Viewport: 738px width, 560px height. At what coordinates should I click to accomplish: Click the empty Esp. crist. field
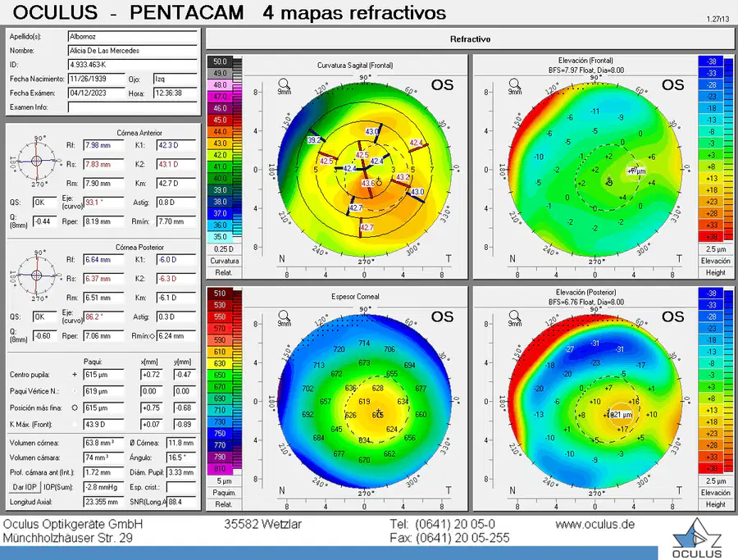coord(181,487)
